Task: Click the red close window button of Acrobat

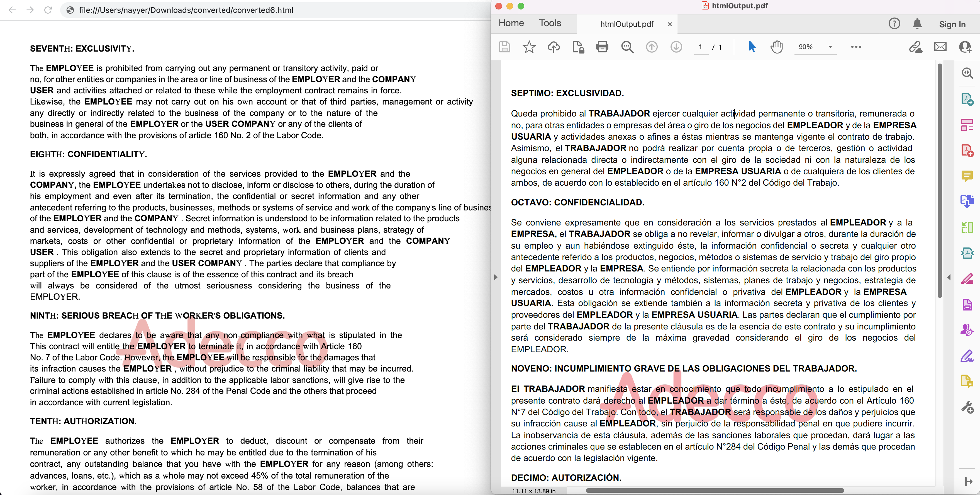Action: coord(499,6)
